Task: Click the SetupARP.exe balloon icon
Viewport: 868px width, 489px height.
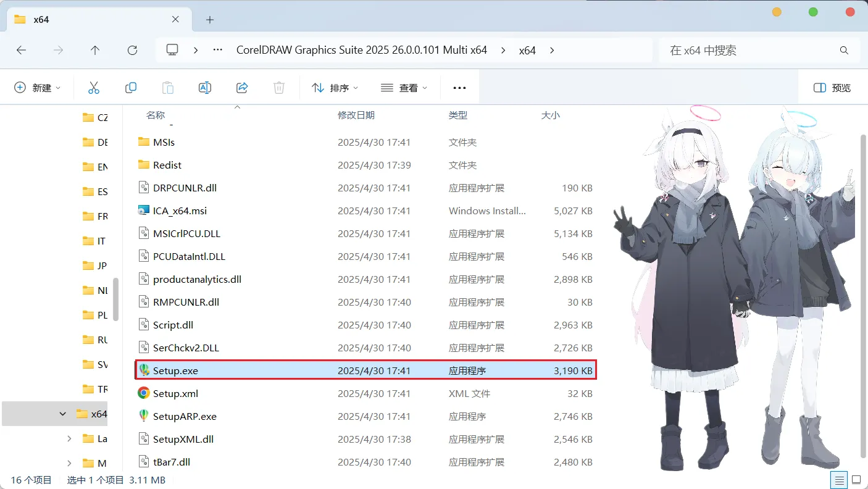Action: pyautogui.click(x=144, y=416)
